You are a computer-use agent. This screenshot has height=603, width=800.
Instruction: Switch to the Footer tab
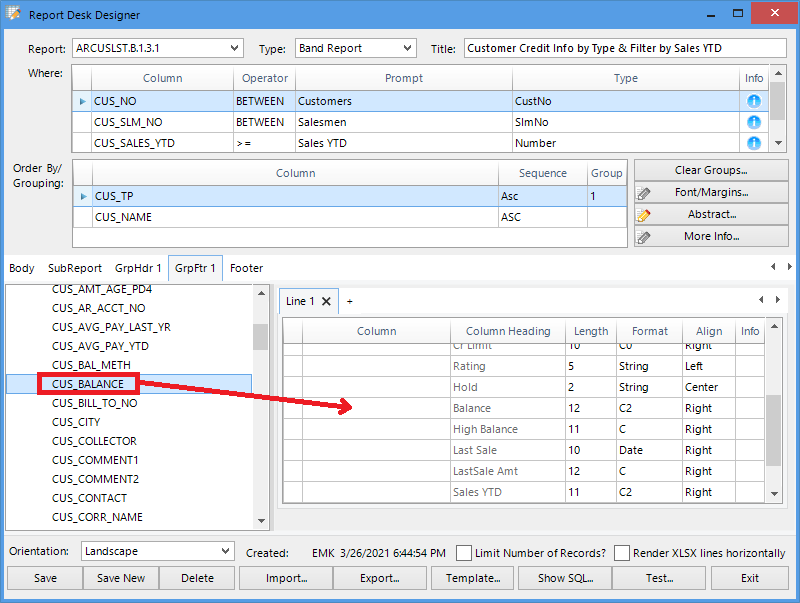point(246,268)
